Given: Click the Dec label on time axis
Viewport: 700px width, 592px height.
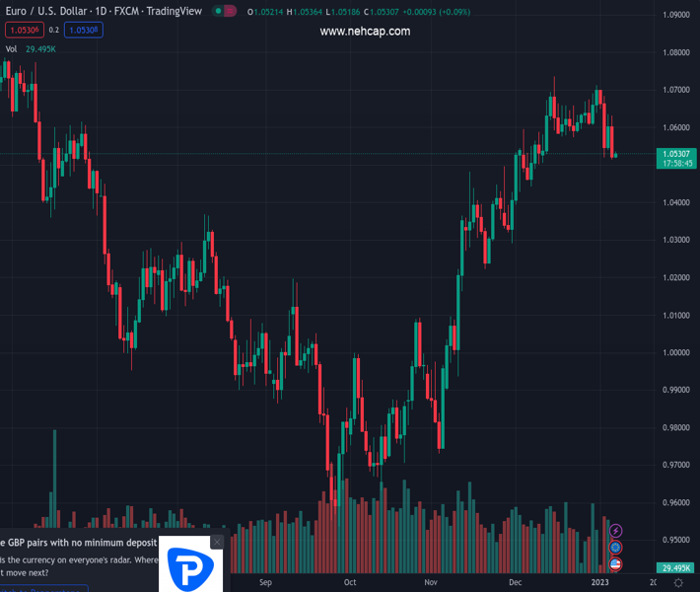Looking at the screenshot, I should [x=516, y=583].
